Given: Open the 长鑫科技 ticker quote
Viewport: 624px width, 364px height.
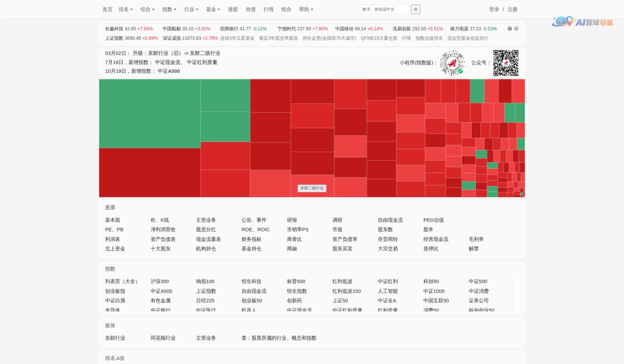Looking at the screenshot, I should point(129,29).
